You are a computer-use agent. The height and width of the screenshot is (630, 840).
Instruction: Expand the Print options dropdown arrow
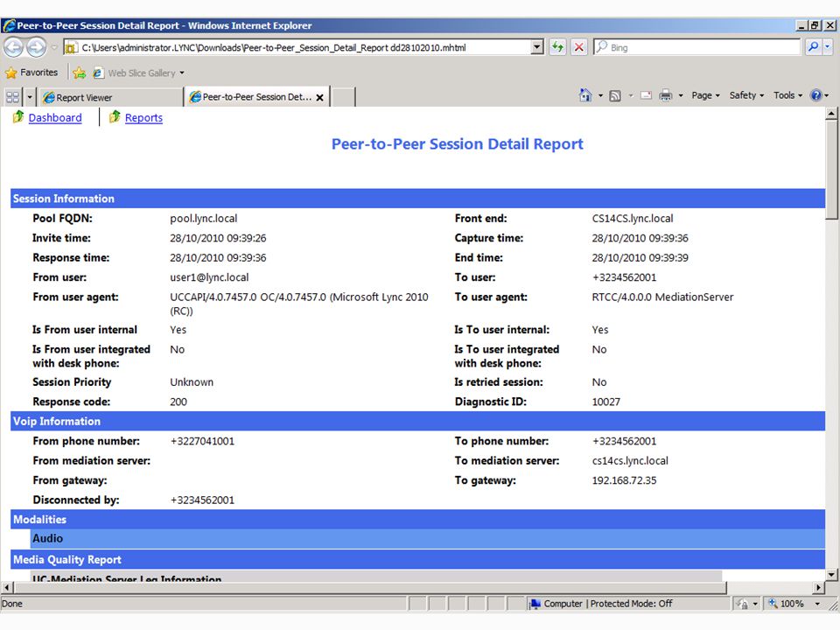[681, 96]
